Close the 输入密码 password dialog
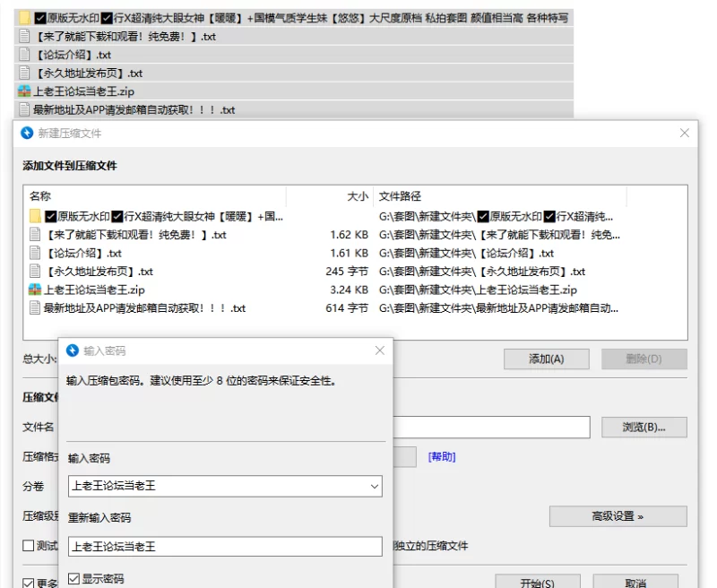Screen dimensions: 717x588 point(379,350)
